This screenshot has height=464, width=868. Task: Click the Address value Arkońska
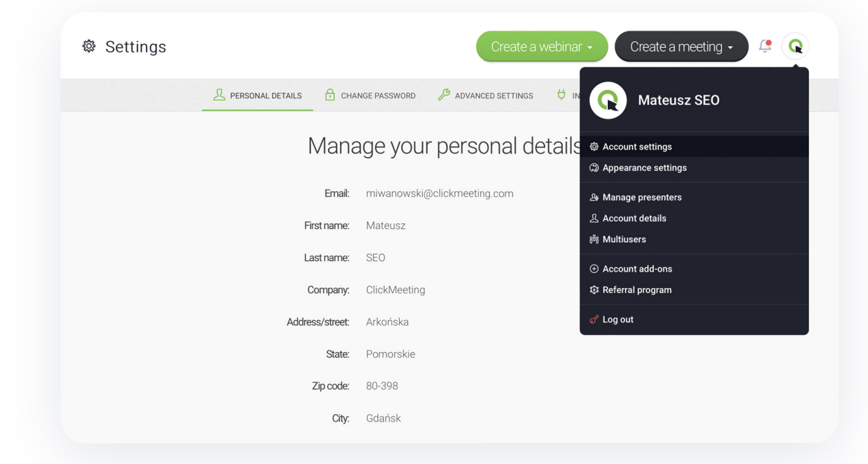[x=387, y=322]
